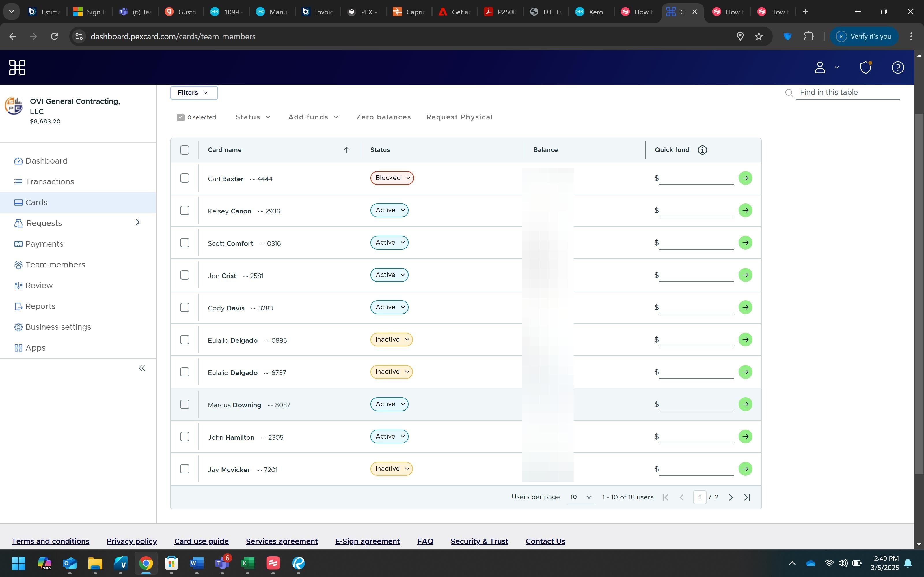Image resolution: width=924 pixels, height=577 pixels.
Task: Go to last page of users
Action: tap(747, 497)
